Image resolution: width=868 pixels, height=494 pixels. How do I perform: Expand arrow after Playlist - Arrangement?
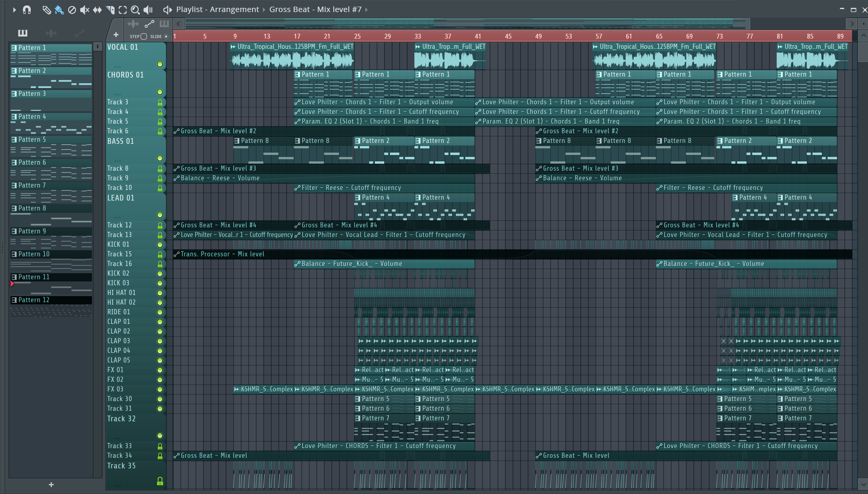tap(264, 10)
